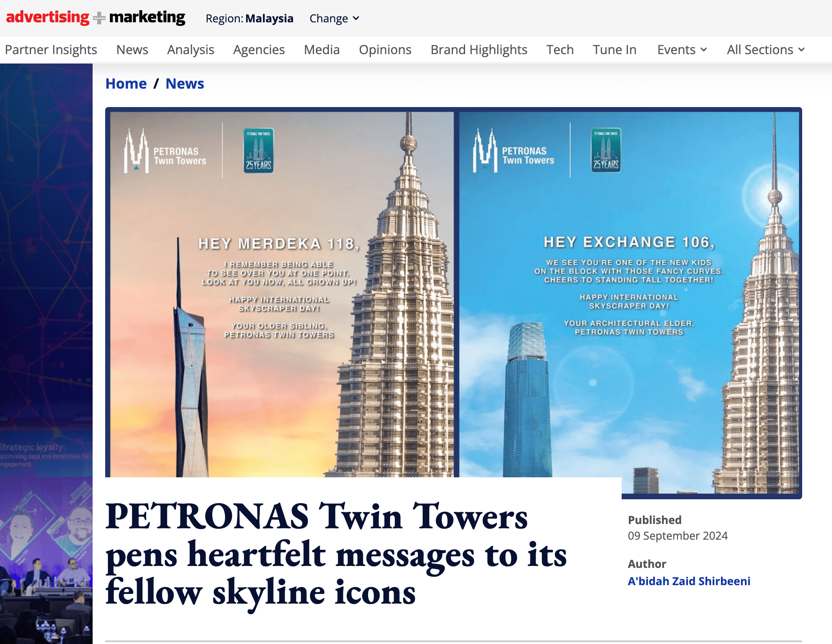The height and width of the screenshot is (644, 832).
Task: Click the News breadcrumb link
Action: point(185,84)
